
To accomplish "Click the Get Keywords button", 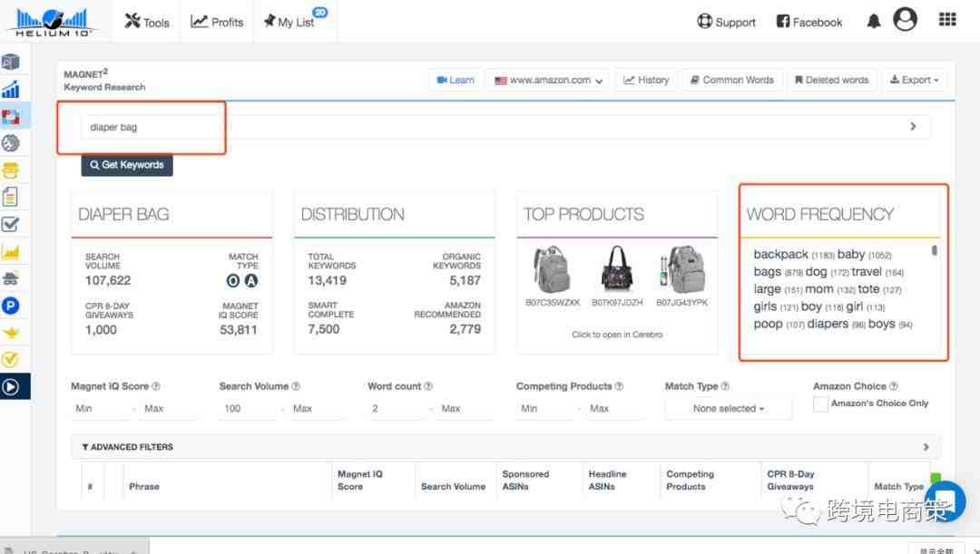I will pyautogui.click(x=127, y=165).
